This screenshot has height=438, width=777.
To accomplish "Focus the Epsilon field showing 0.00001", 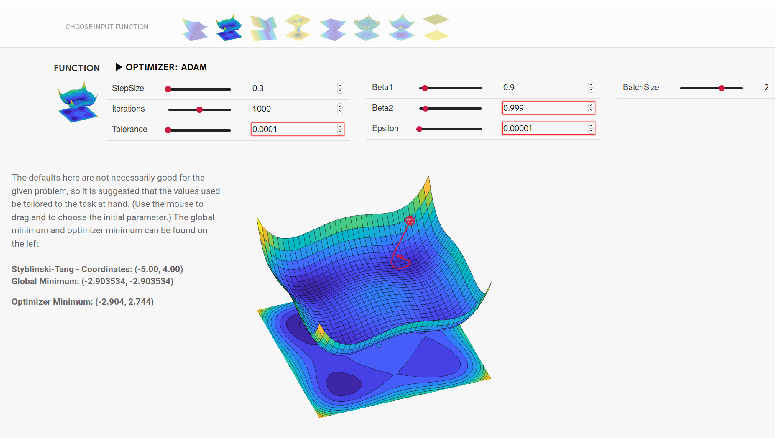I will tap(549, 128).
